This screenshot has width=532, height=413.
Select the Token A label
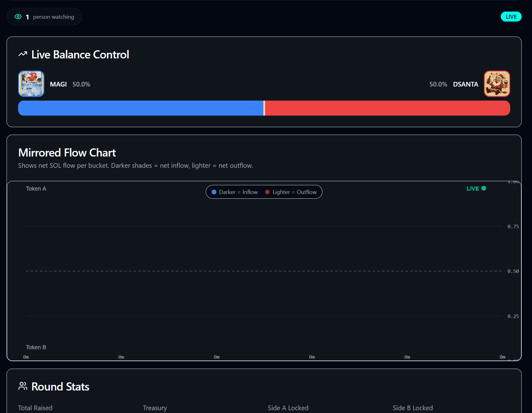[x=36, y=188]
